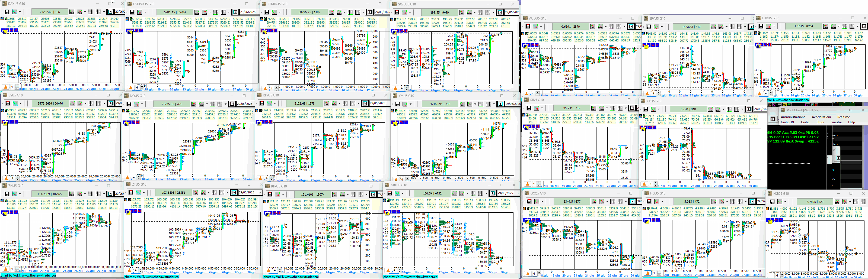Toggle the M timeframe button in DAXU5 window
This screenshot has width=868, height=279.
(x=16, y=30)
